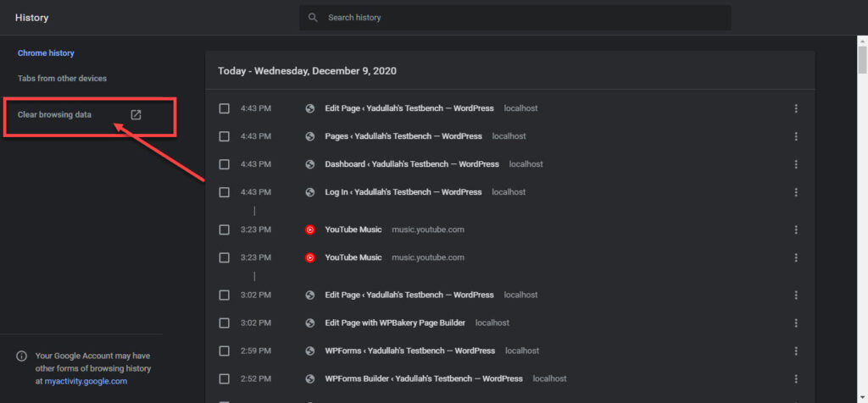The image size is (868, 403).
Task: Switch to Chrome history section
Action: click(46, 53)
